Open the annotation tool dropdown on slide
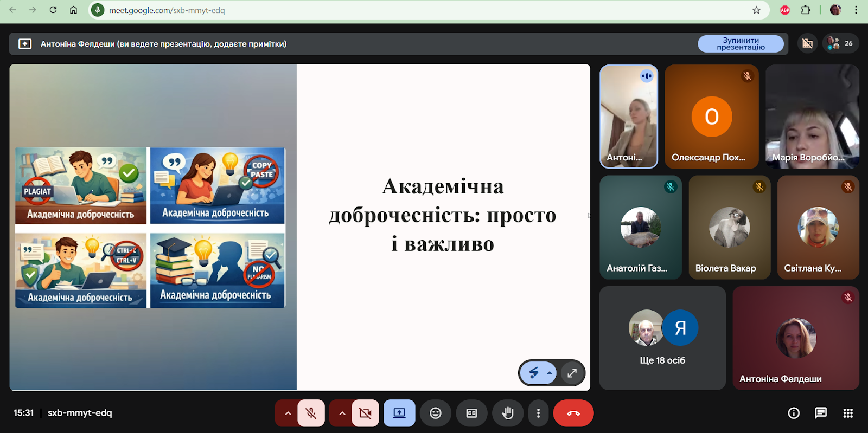 (x=550, y=373)
